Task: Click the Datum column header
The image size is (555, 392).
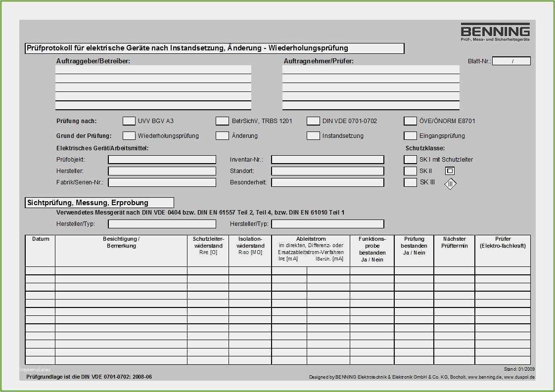Action: 41,251
